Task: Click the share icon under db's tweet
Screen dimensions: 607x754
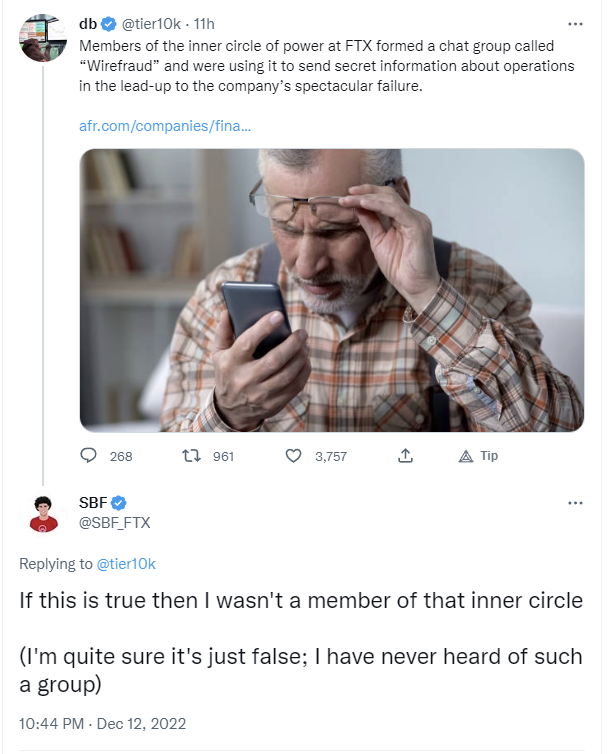Action: [x=406, y=456]
